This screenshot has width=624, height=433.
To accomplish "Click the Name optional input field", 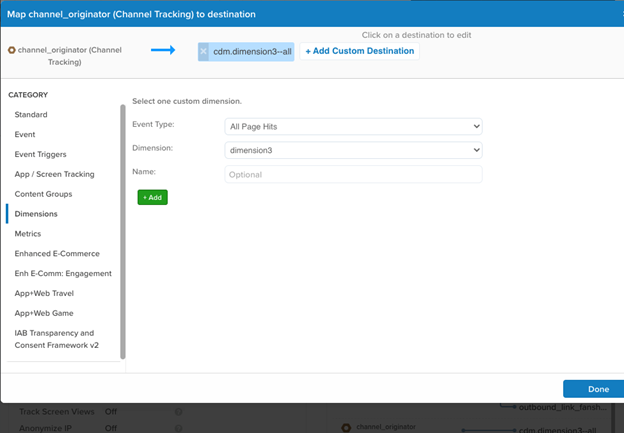I will pyautogui.click(x=353, y=174).
